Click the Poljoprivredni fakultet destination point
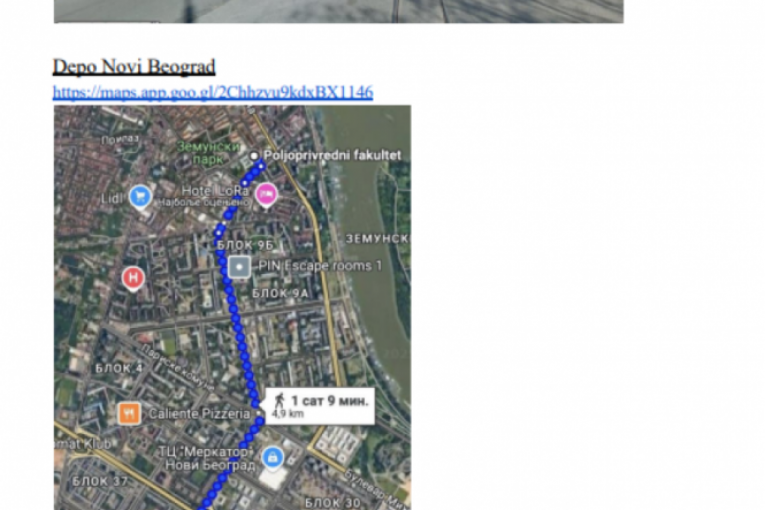Viewport: 765px width, 510px height. tap(254, 156)
